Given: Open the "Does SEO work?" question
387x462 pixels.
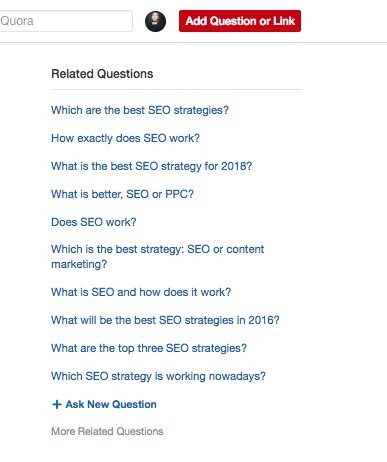Looking at the screenshot, I should [x=94, y=222].
